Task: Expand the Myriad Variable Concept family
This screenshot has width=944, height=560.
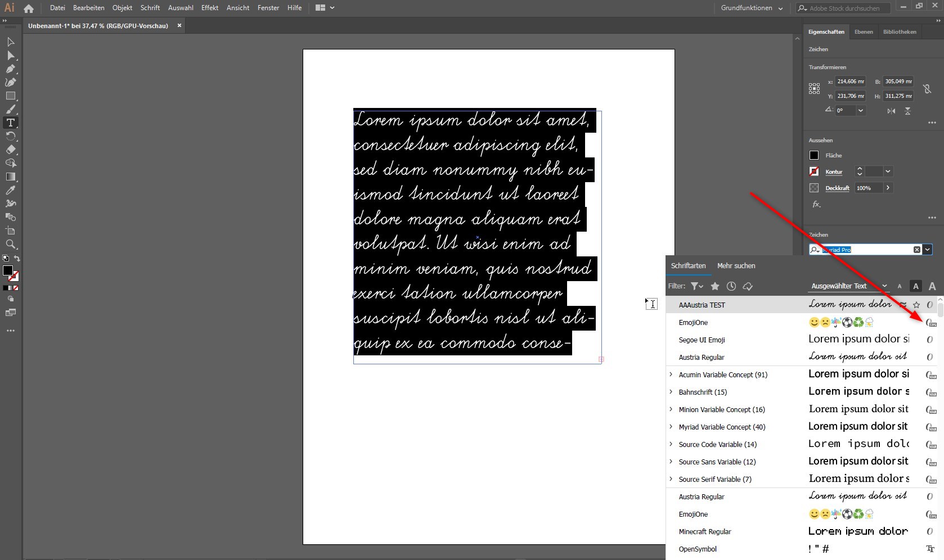Action: point(671,427)
